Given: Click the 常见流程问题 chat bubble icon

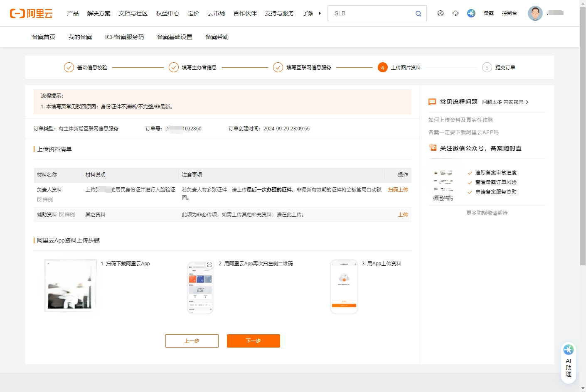Looking at the screenshot, I should pos(432,101).
